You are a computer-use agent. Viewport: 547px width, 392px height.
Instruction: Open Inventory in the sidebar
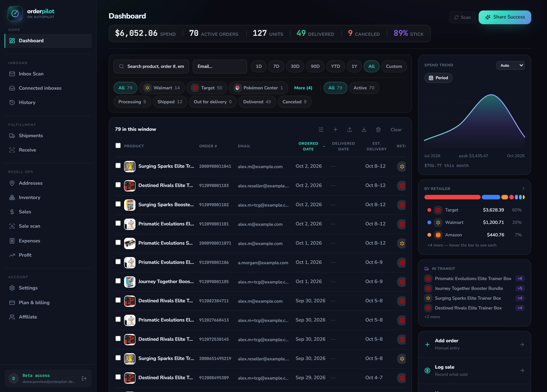coord(48,197)
